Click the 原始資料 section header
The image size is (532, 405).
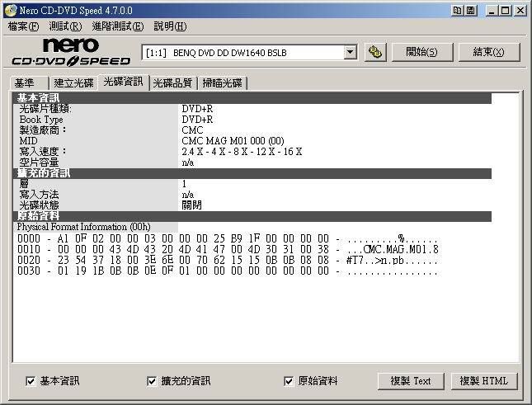click(252, 216)
